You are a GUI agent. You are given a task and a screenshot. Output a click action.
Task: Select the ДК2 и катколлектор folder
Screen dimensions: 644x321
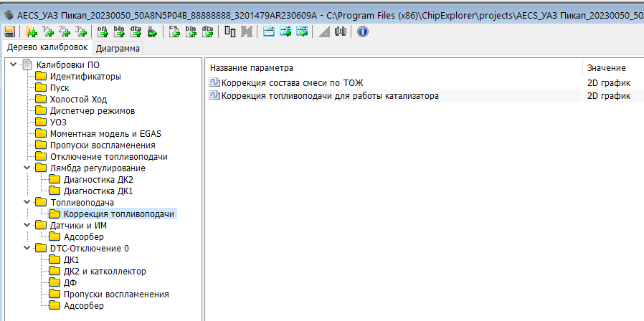coord(105,272)
